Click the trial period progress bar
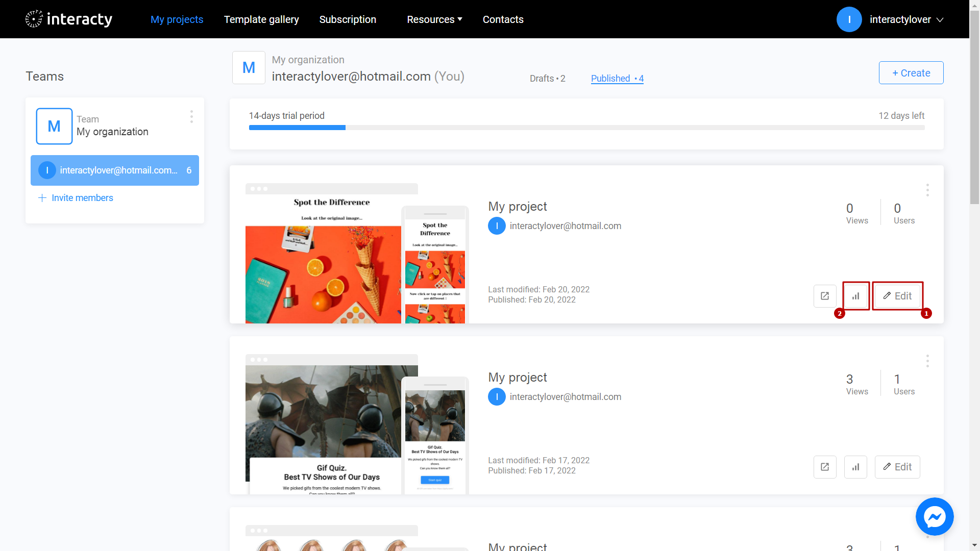This screenshot has width=980, height=551. point(586,128)
